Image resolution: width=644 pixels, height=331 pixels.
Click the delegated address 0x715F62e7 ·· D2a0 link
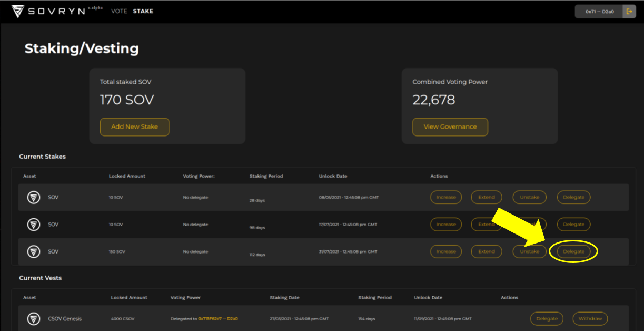218,319
